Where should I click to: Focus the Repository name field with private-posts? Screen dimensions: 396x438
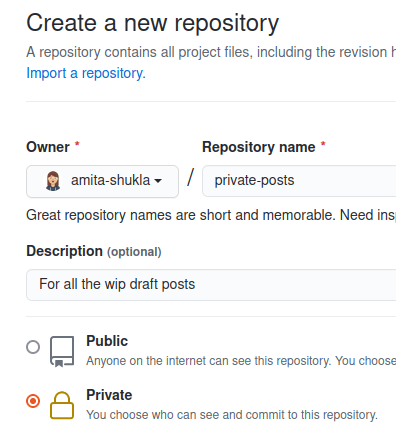pos(299,181)
